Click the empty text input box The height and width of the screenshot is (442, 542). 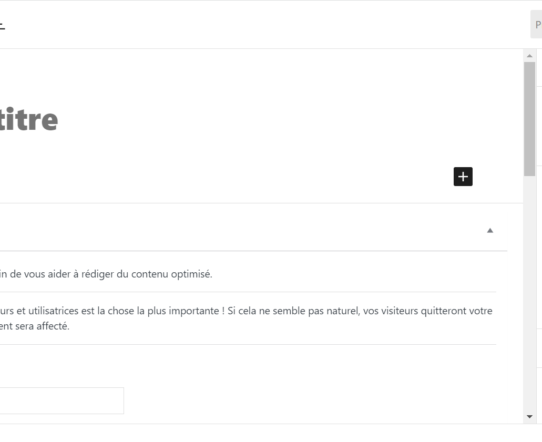[x=62, y=401]
